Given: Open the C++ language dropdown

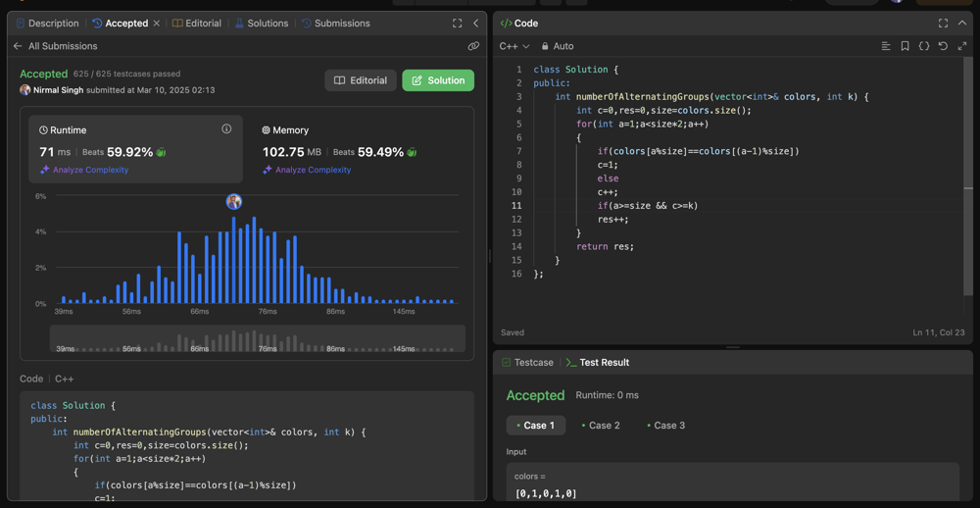Looking at the screenshot, I should [x=514, y=46].
